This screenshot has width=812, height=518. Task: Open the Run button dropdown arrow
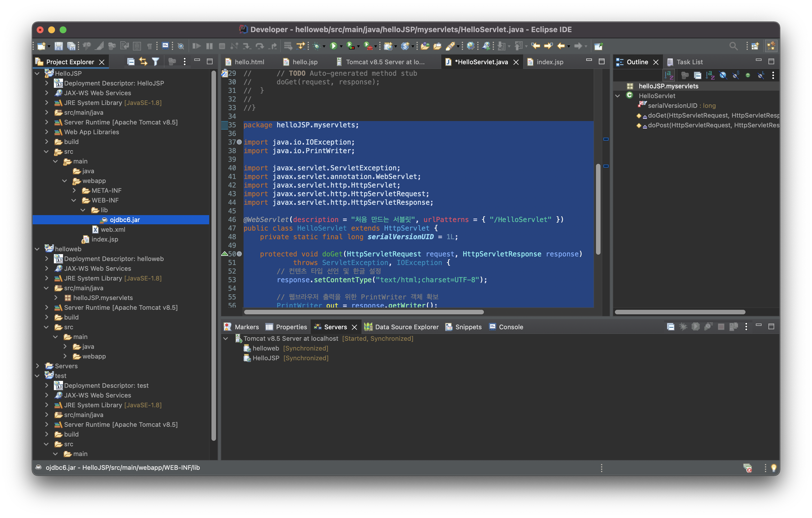[341, 46]
